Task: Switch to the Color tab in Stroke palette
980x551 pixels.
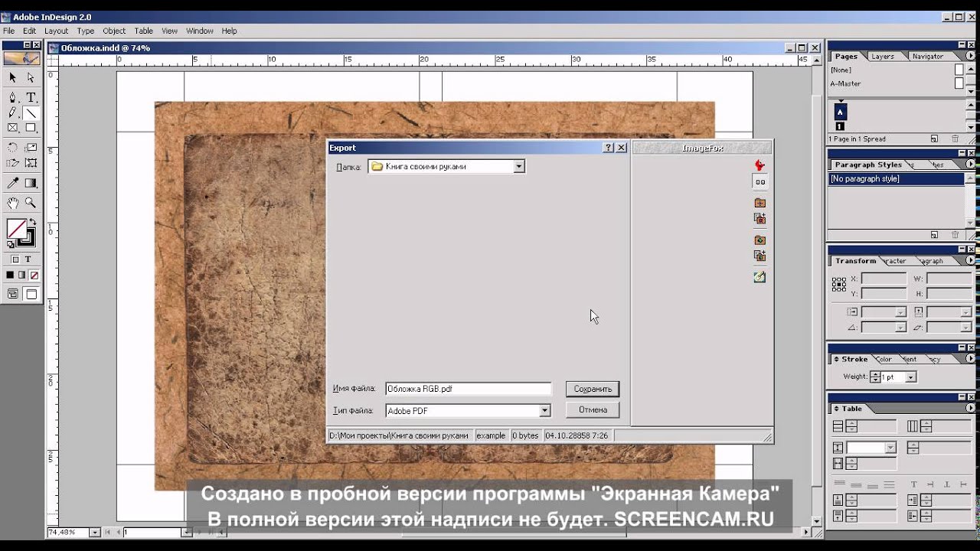Action: click(884, 359)
